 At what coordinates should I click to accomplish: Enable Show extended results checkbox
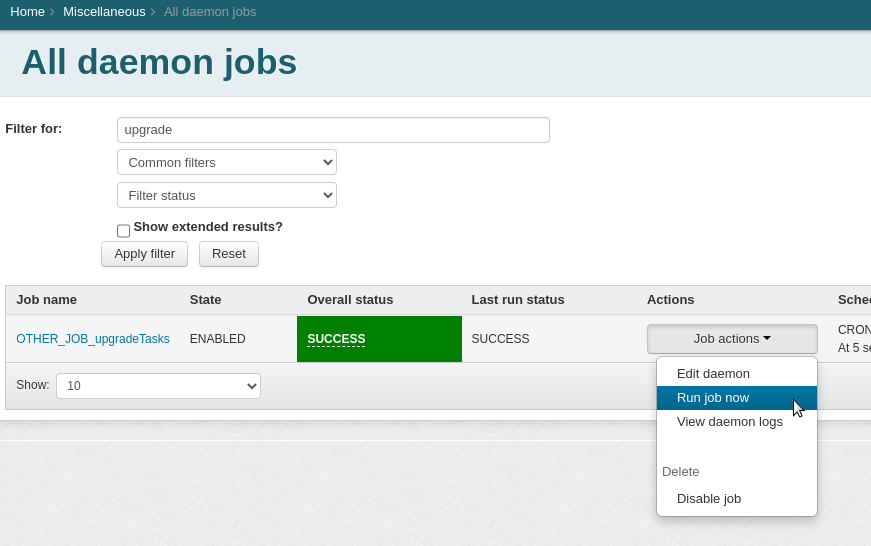123,230
